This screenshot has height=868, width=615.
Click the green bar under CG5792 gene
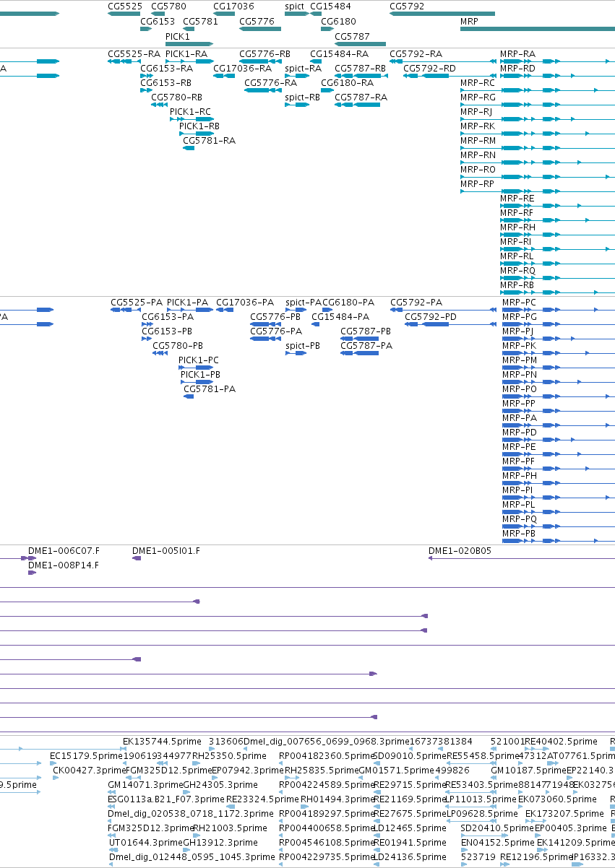442,14
